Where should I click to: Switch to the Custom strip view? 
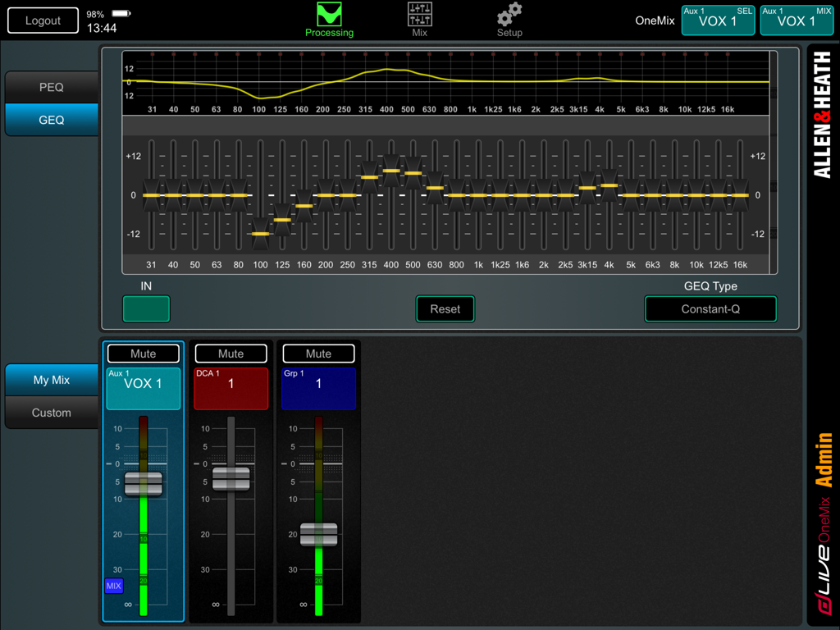(x=51, y=413)
